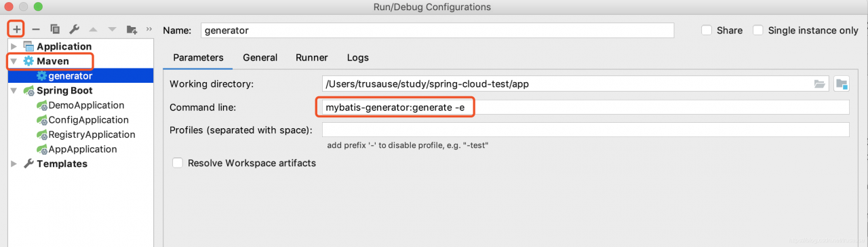Collapse the Maven tree node

pyautogui.click(x=14, y=61)
